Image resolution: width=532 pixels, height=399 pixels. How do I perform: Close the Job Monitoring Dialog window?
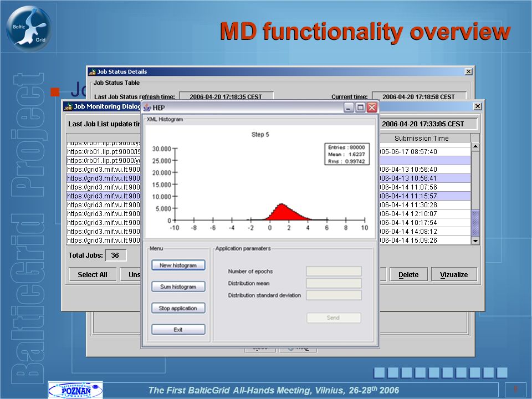point(477,106)
